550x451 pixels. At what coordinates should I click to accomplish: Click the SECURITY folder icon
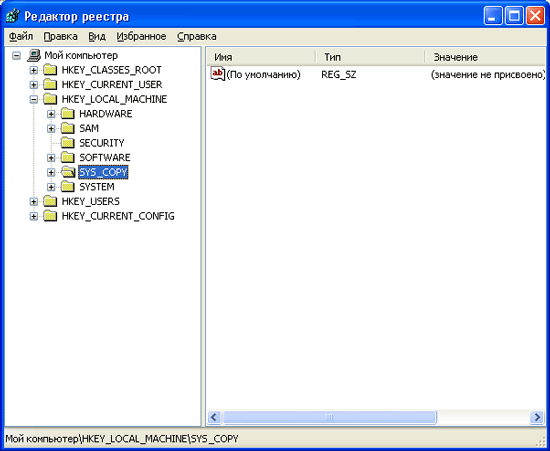(x=68, y=143)
